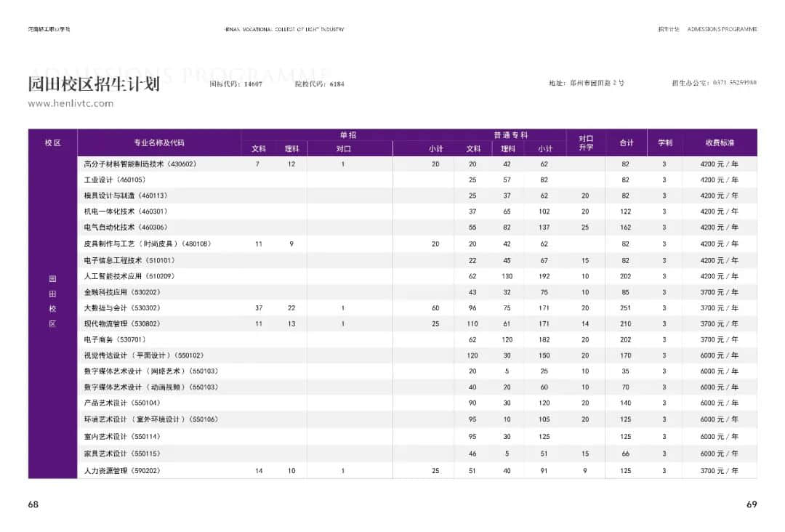
Task: Click the total 66 in the 家具艺术设计 row
Action: point(626,454)
